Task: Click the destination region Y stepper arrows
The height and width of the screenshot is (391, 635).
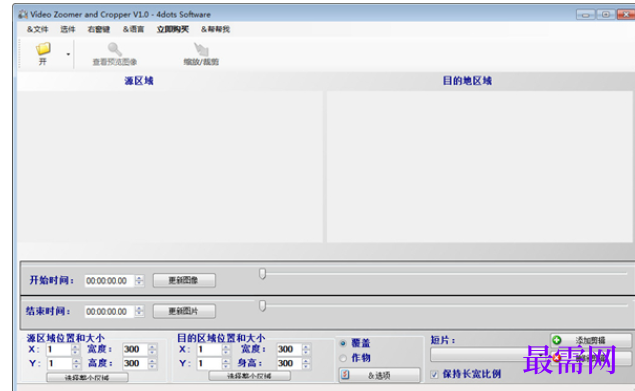Action: click(226, 363)
